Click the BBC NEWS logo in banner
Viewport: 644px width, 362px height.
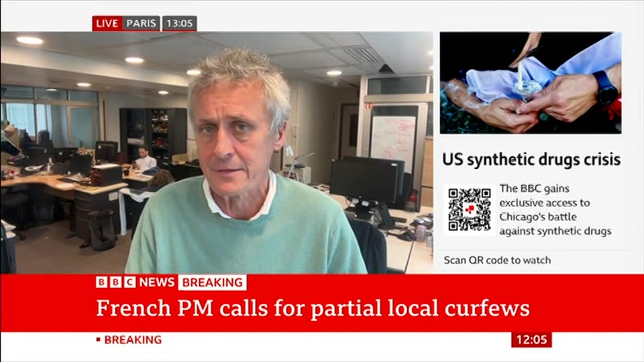135,282
